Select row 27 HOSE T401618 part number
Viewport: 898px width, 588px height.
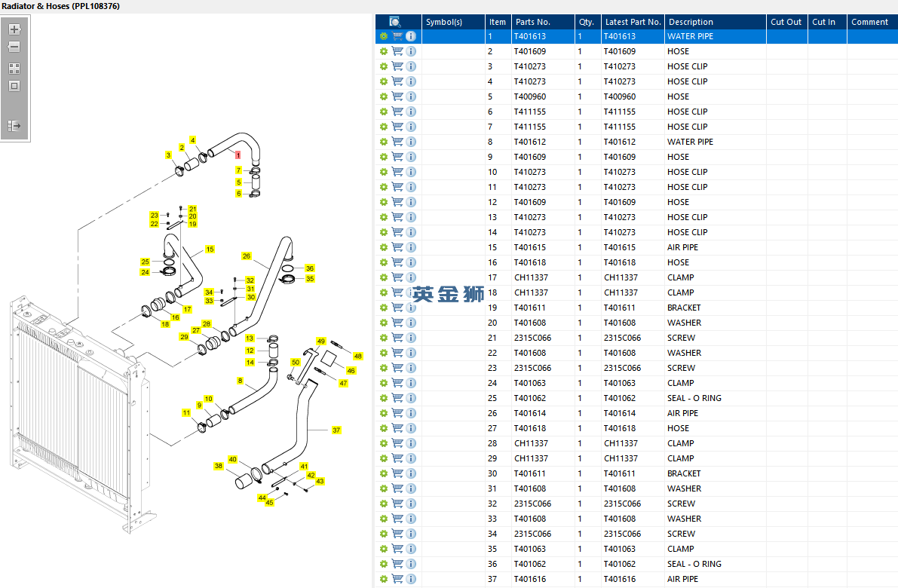click(x=530, y=428)
